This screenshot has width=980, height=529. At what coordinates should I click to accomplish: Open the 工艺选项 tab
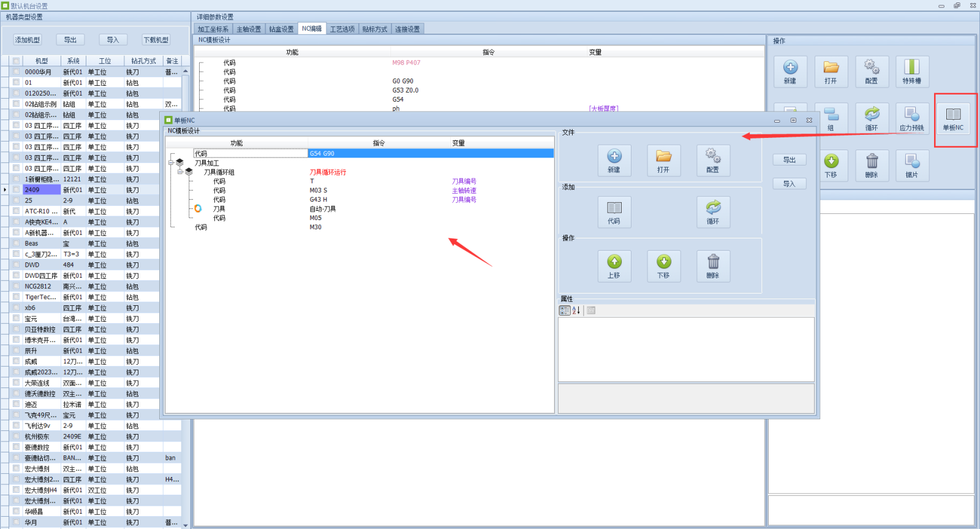(x=342, y=29)
